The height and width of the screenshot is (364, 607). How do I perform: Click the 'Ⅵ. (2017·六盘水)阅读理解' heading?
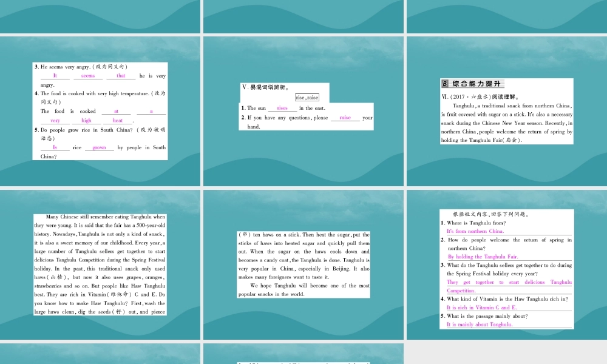pyautogui.click(x=480, y=96)
